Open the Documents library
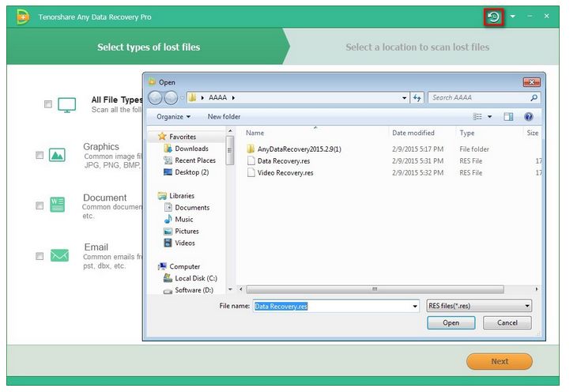Screen dimensions: 577x392 coord(187,207)
